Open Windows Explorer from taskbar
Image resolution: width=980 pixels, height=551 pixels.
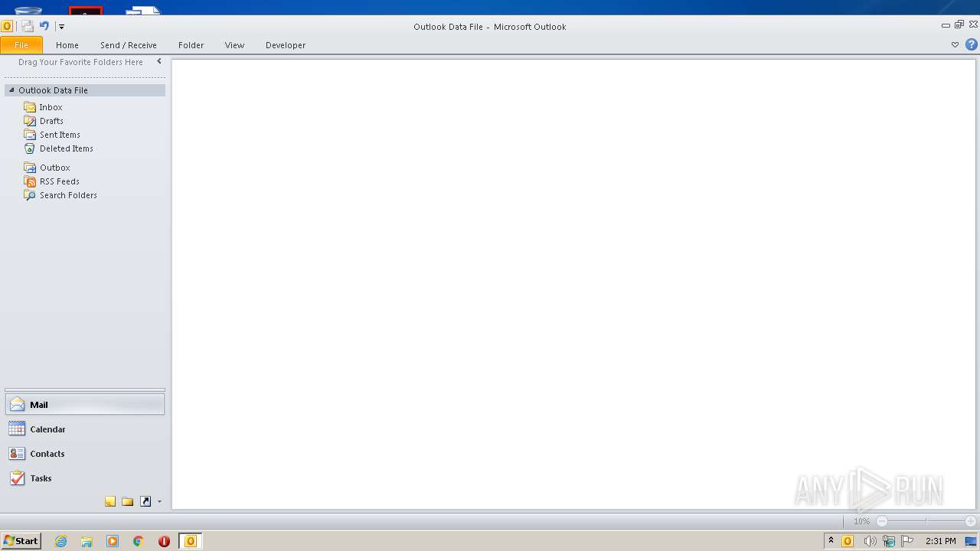pos(87,541)
